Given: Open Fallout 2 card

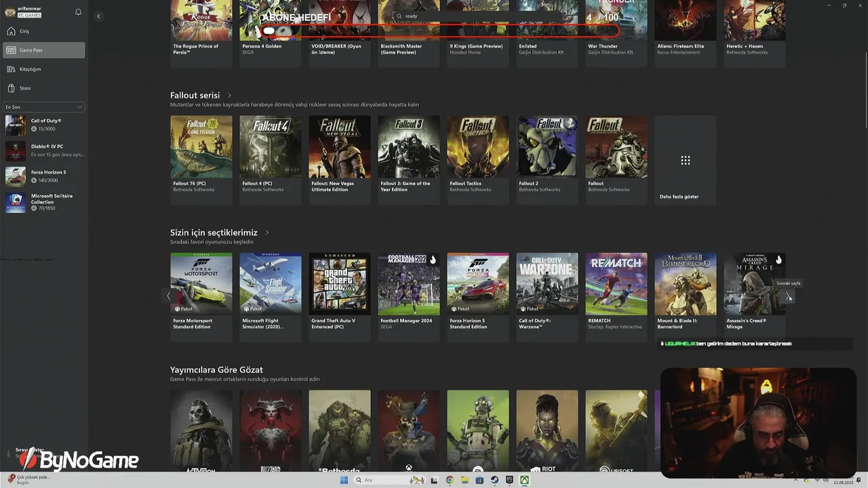Looking at the screenshot, I should 547,159.
